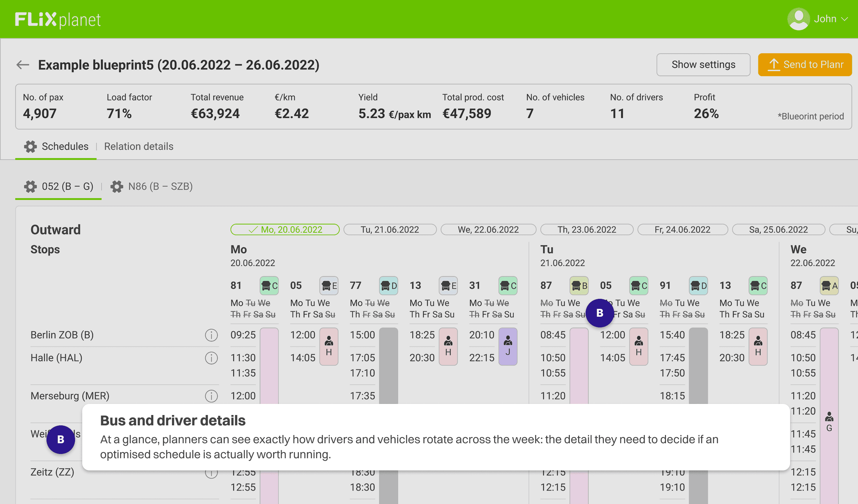
Task: Toggle the Tu, 21.06.2022 date chip
Action: pyautogui.click(x=390, y=229)
